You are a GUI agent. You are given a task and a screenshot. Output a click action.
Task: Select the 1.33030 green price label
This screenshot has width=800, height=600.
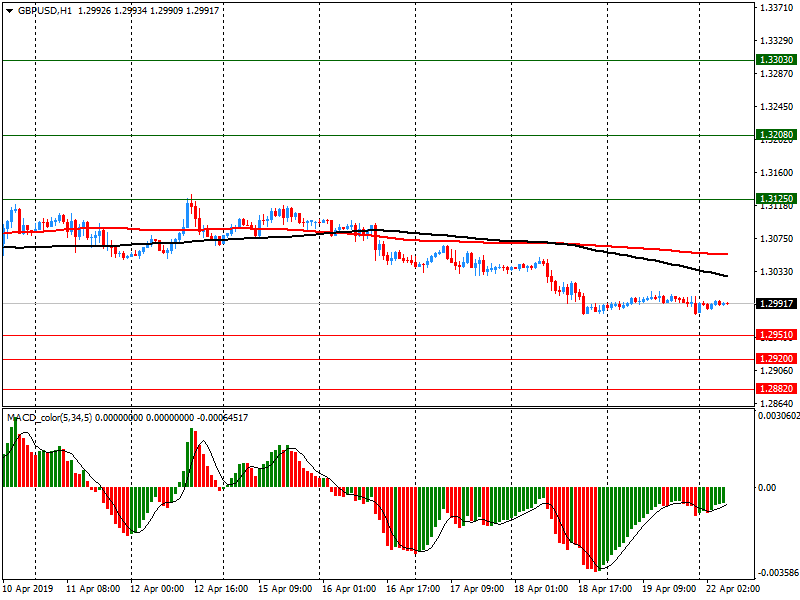tap(776, 60)
